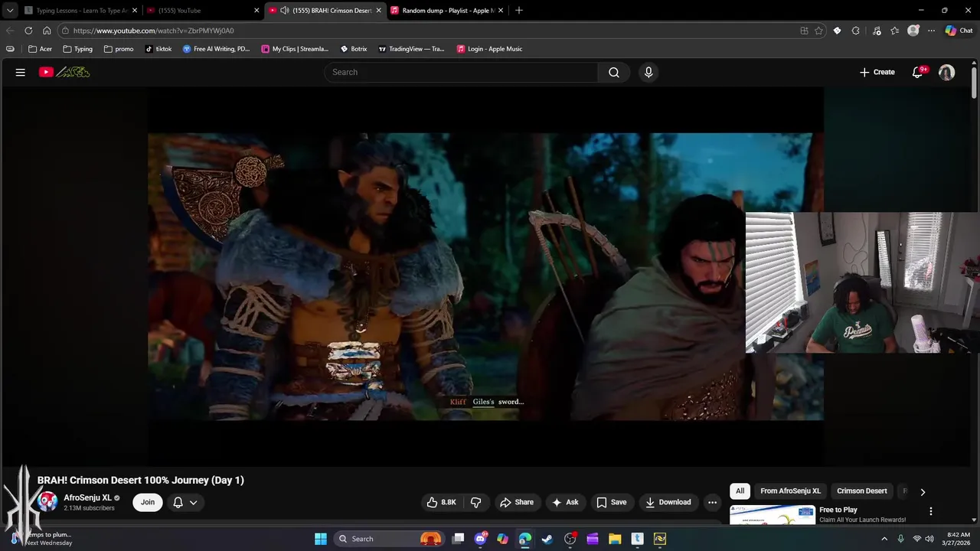This screenshot has width=980, height=551.
Task: Click the YouTube search input field
Action: point(462,72)
